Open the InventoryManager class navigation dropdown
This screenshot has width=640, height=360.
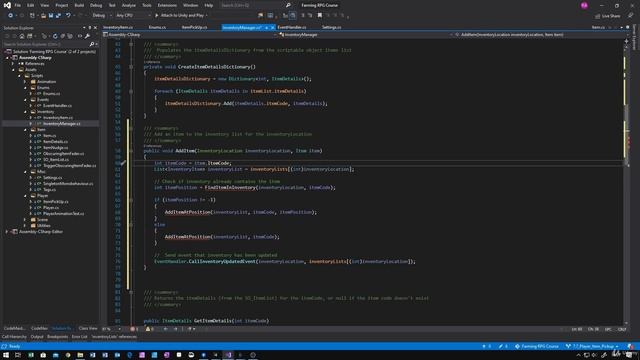[x=365, y=35]
